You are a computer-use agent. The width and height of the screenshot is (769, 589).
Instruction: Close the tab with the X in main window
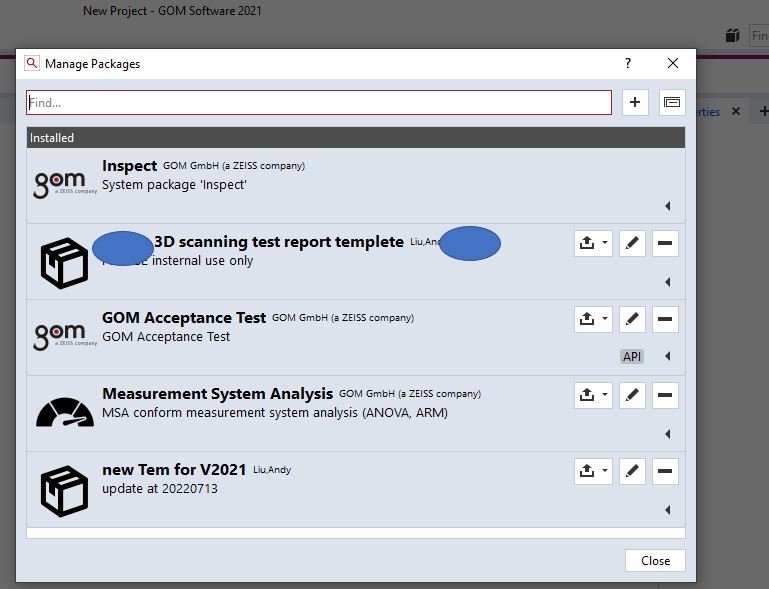point(736,111)
